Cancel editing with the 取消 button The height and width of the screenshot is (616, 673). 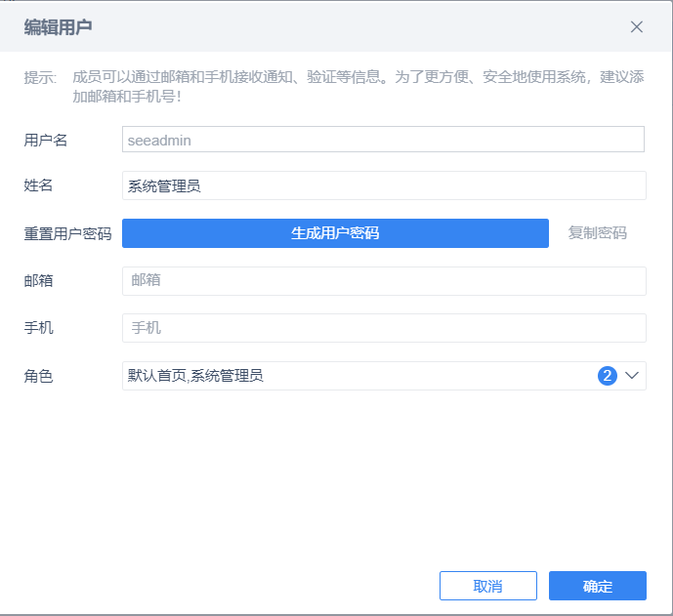pyautogui.click(x=488, y=586)
